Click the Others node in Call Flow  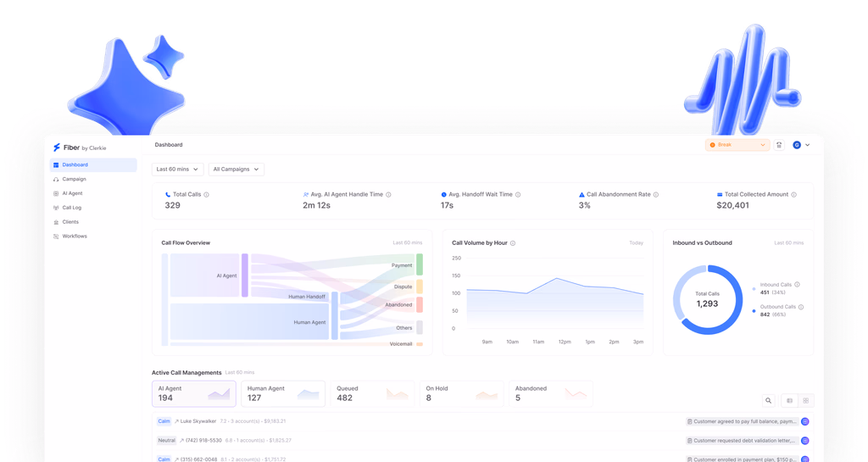419,327
